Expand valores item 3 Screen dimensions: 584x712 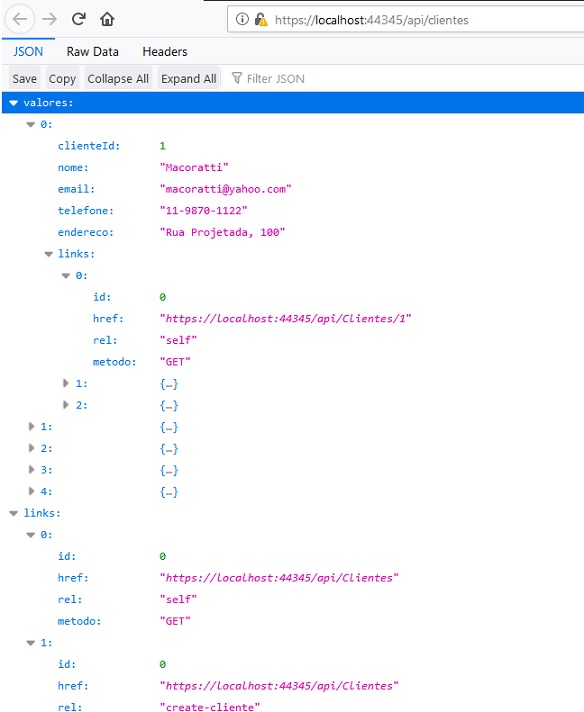(x=31, y=470)
